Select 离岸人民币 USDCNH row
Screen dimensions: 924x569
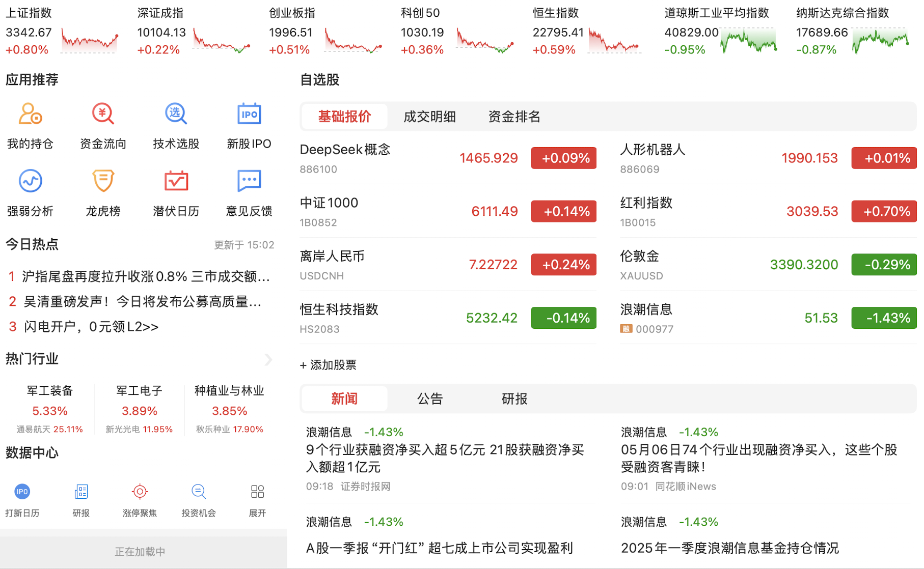pos(448,265)
